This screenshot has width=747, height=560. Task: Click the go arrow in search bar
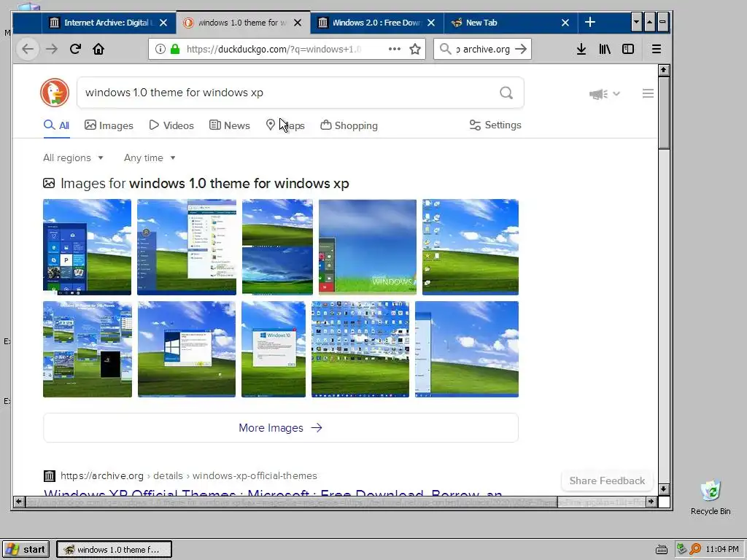[x=521, y=49]
